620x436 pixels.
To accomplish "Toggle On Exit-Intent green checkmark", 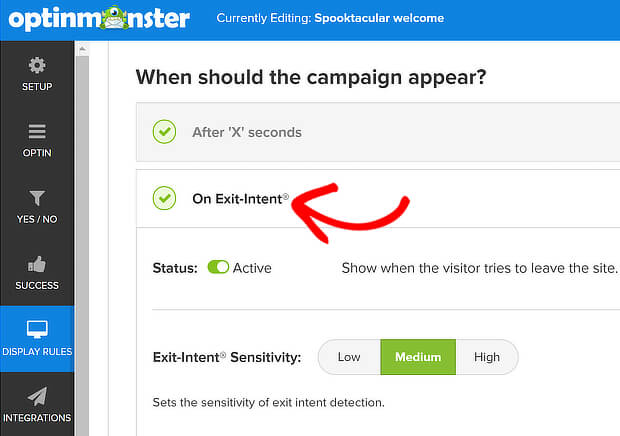I will click(x=164, y=198).
